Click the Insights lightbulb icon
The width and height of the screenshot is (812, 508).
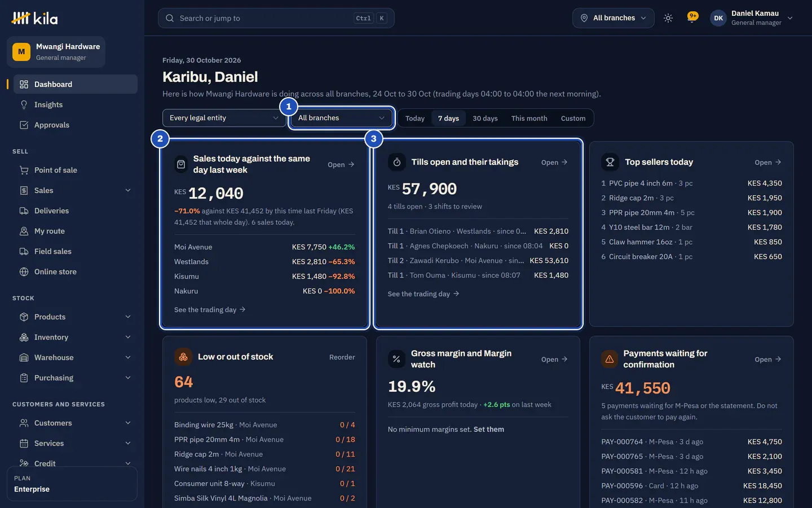24,104
